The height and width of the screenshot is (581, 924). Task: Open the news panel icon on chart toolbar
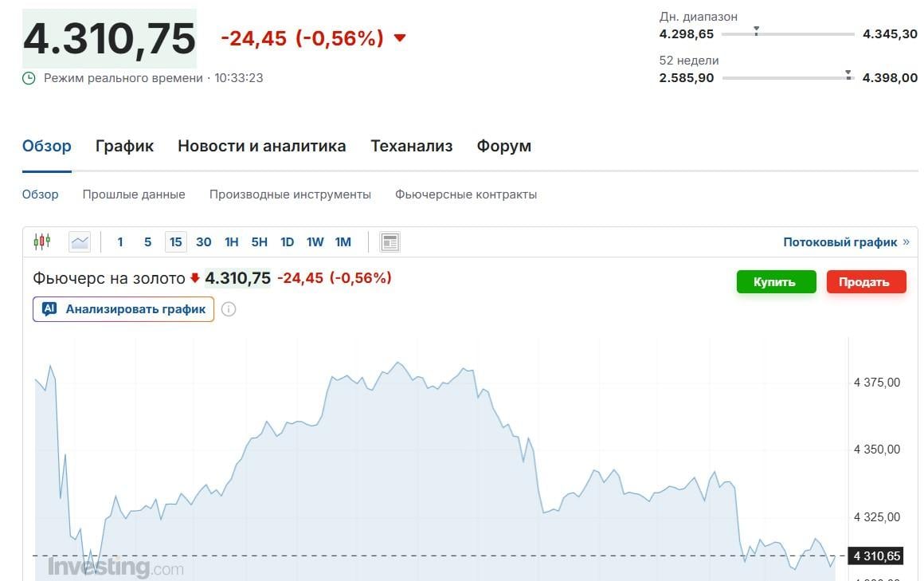click(390, 241)
